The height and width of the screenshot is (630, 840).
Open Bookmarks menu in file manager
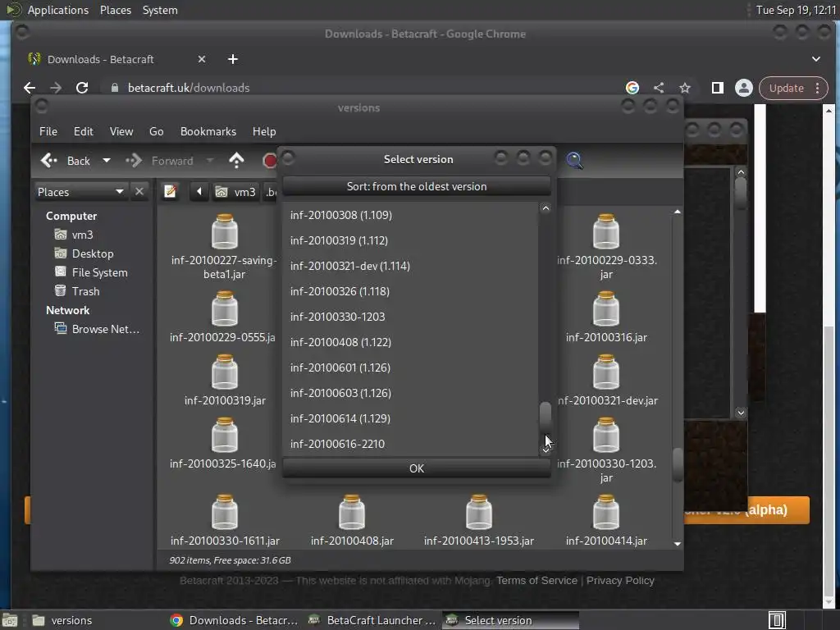coord(208,131)
